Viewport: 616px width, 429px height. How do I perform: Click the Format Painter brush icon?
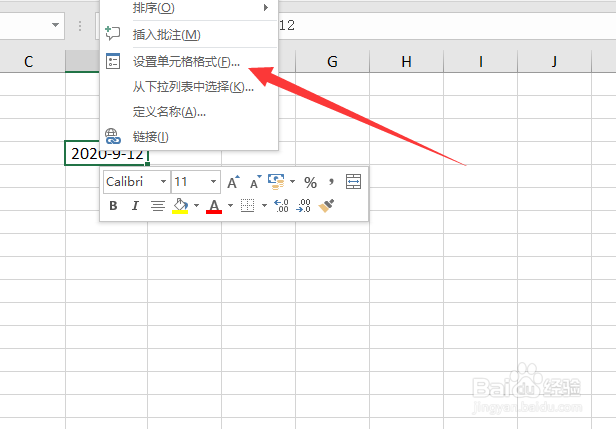tap(326, 205)
